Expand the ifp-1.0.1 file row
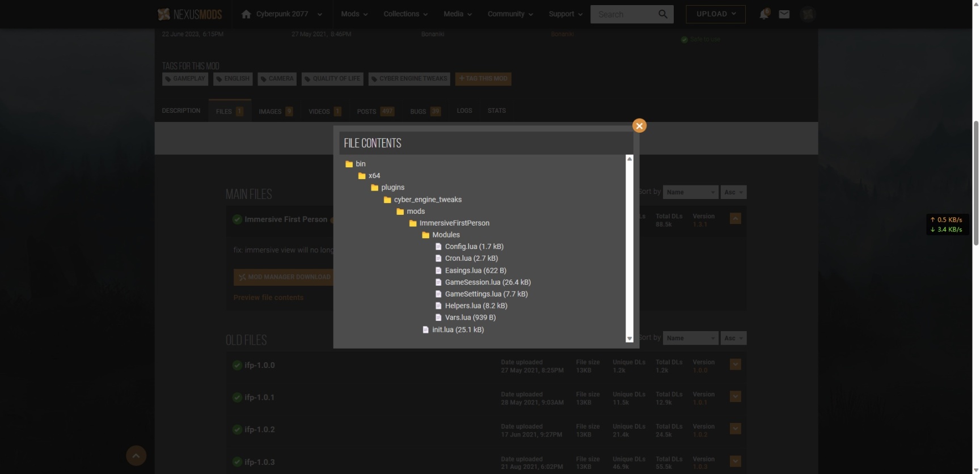The width and height of the screenshot is (980, 474). click(736, 396)
